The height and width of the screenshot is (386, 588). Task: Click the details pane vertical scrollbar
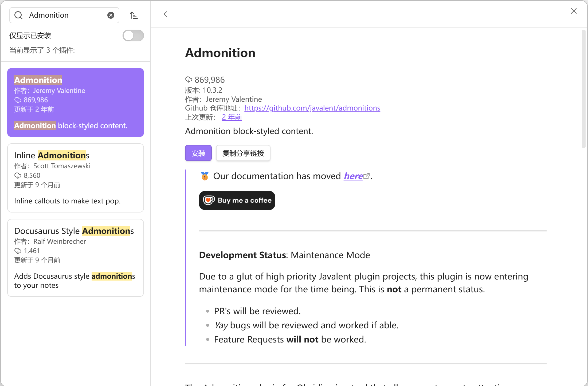coord(583,89)
